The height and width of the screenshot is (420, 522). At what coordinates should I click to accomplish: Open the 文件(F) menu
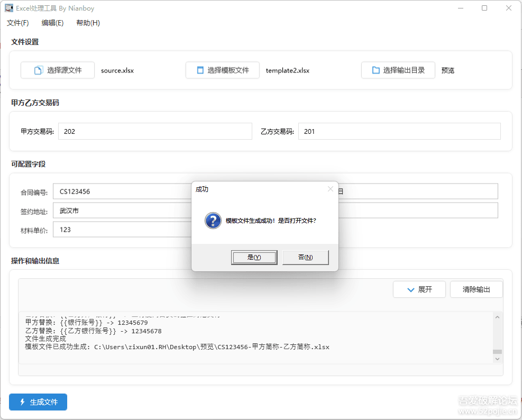(18, 23)
